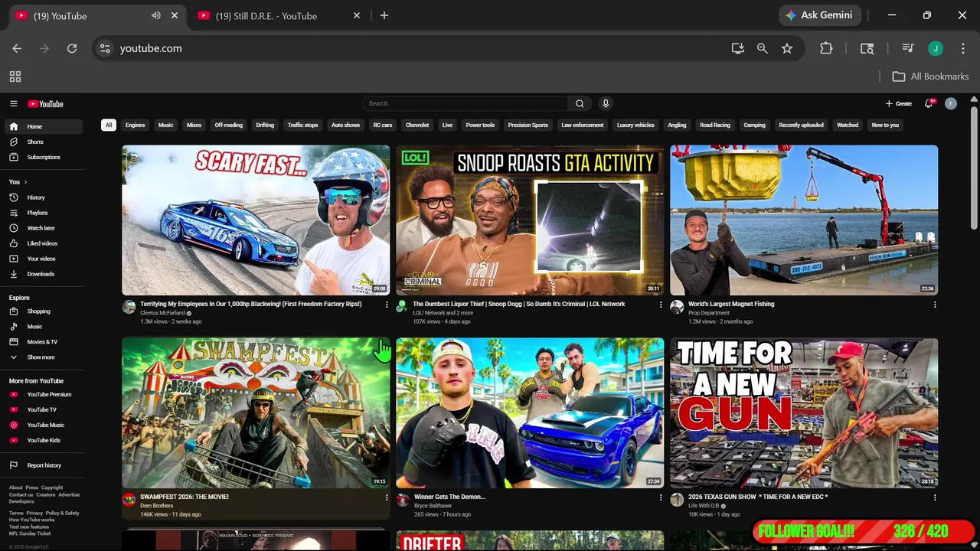Screen dimensions: 980x551
Task: Open Subscriptions in sidebar
Action: pyautogui.click(x=43, y=157)
